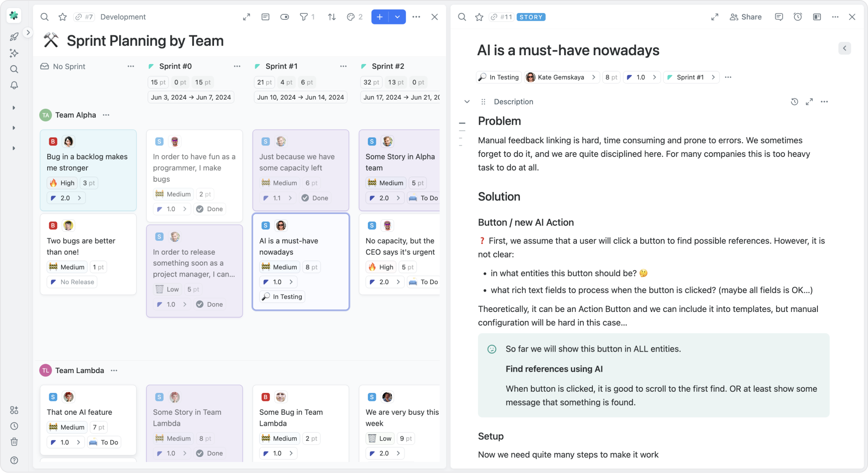Open comments on the story panel
Screen dimensions: 868x473
click(x=779, y=17)
